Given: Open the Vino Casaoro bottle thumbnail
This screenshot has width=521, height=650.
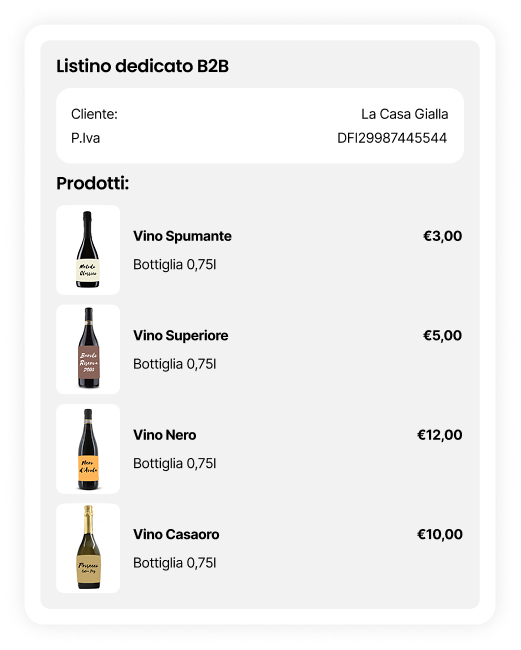Looking at the screenshot, I should 88,548.
